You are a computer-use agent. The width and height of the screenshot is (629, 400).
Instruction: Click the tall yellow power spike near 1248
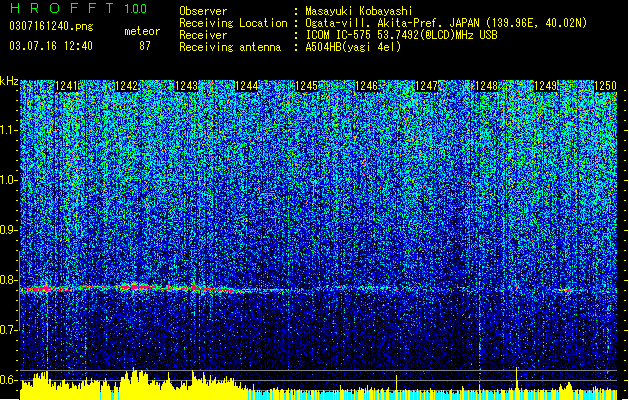(x=516, y=378)
